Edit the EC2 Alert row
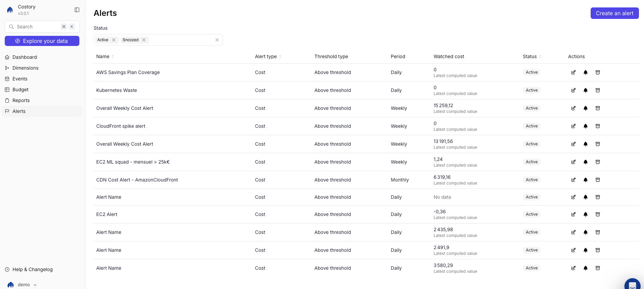 (x=573, y=214)
